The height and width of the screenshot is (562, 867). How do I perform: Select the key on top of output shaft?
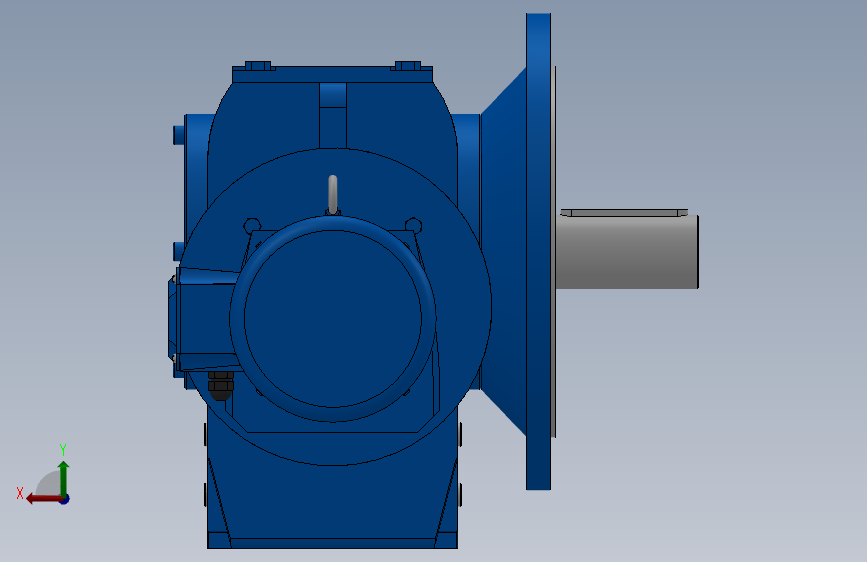click(624, 212)
